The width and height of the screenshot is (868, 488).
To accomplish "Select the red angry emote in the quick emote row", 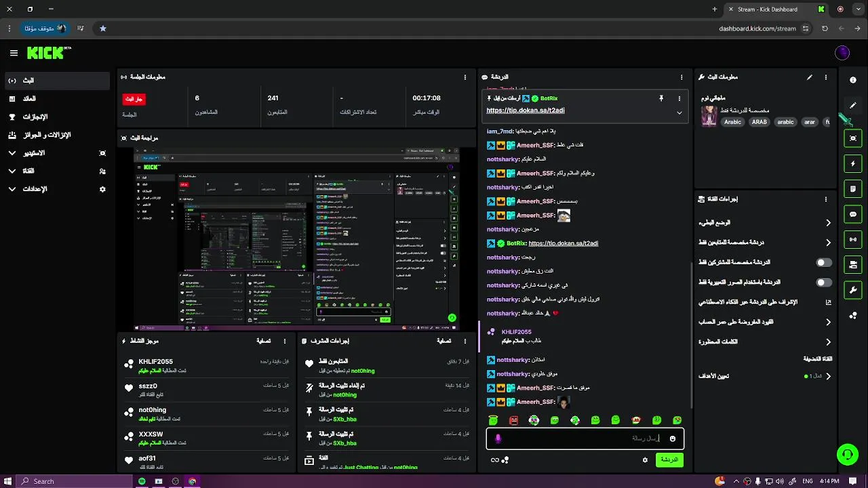I will click(x=513, y=420).
